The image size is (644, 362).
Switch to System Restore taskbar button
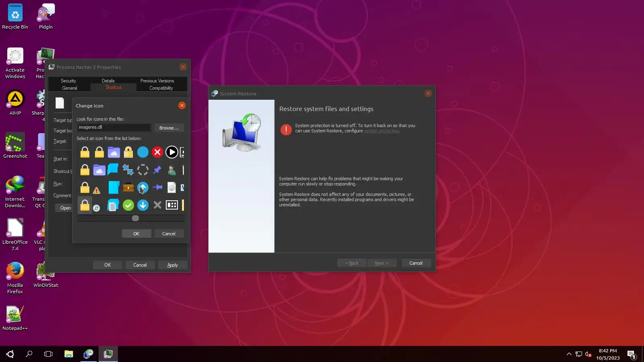pos(89,354)
